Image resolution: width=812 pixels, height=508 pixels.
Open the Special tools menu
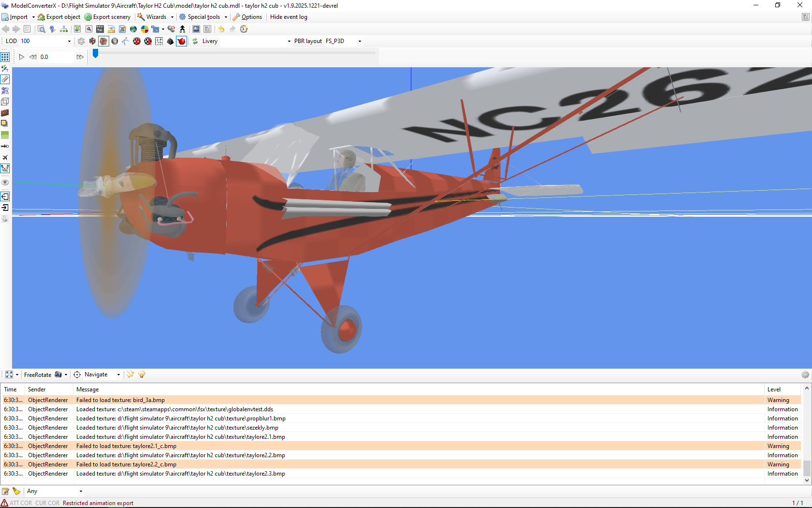200,17
